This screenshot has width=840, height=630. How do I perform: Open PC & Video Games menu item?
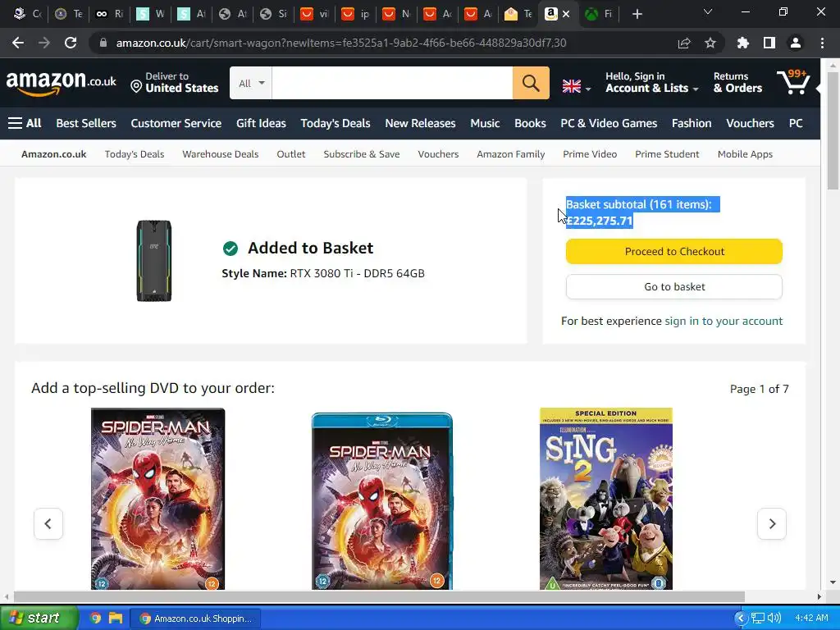pyautogui.click(x=609, y=123)
